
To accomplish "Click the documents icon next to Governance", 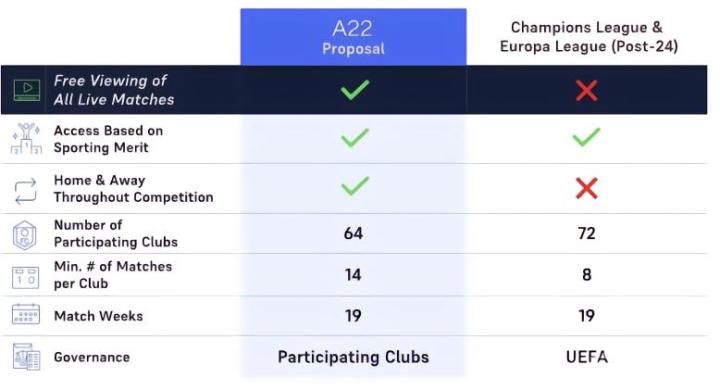I will pos(26,356).
